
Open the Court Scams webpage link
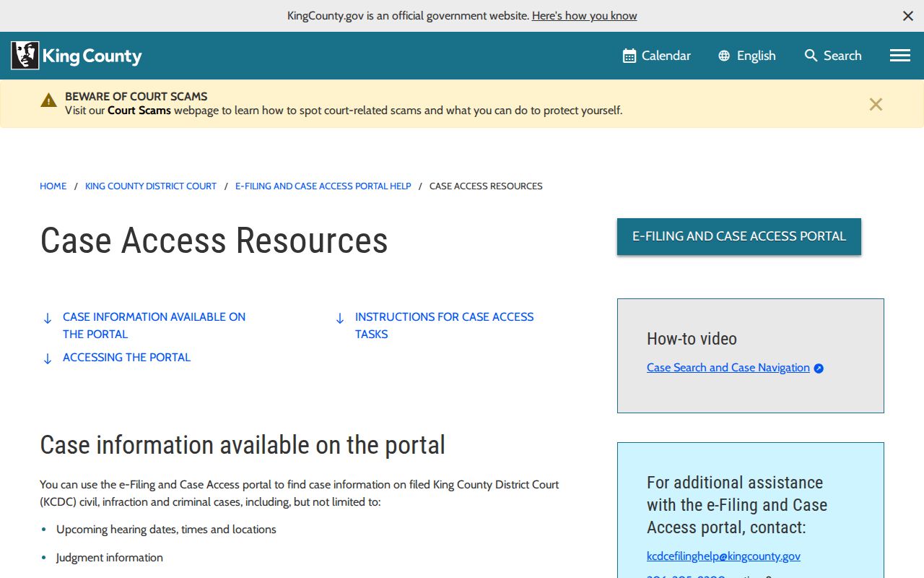tap(139, 111)
